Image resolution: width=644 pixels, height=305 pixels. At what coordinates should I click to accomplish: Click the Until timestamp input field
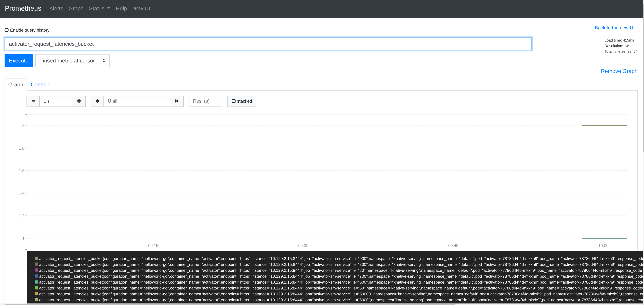[x=137, y=101]
